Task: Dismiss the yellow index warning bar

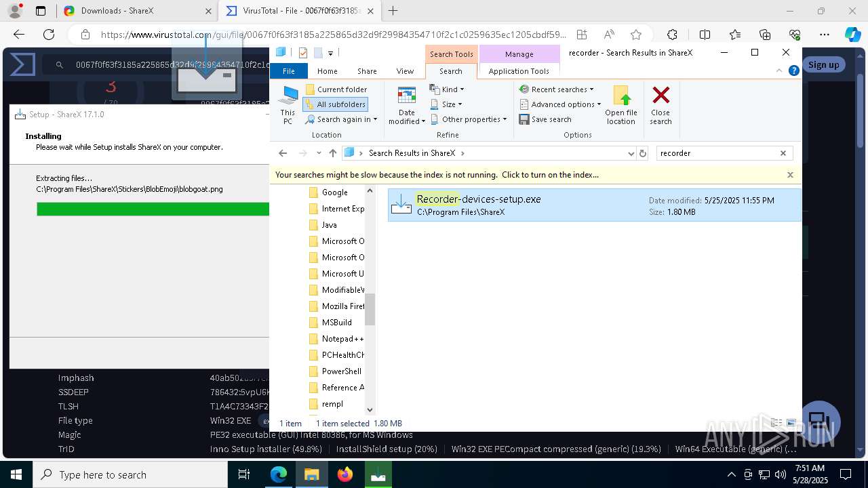Action: (790, 175)
